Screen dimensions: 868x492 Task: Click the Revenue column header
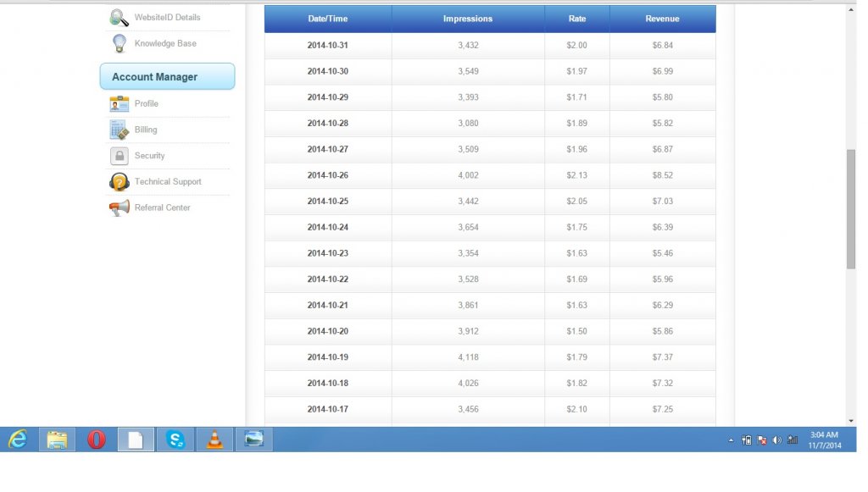pos(662,19)
